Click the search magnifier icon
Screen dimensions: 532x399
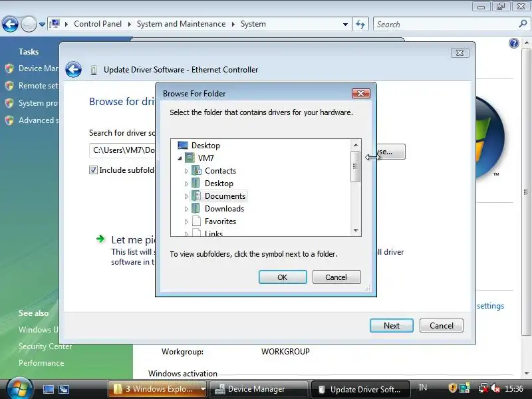[x=523, y=24]
